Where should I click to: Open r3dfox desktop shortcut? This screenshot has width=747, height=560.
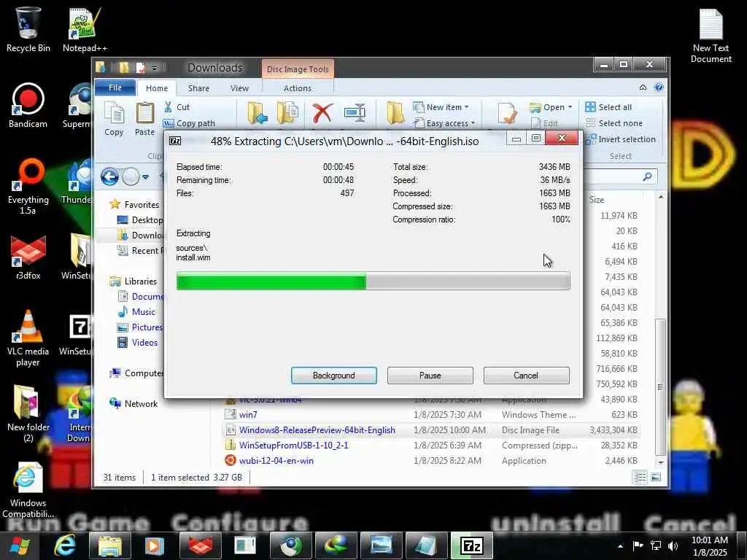coord(28,257)
